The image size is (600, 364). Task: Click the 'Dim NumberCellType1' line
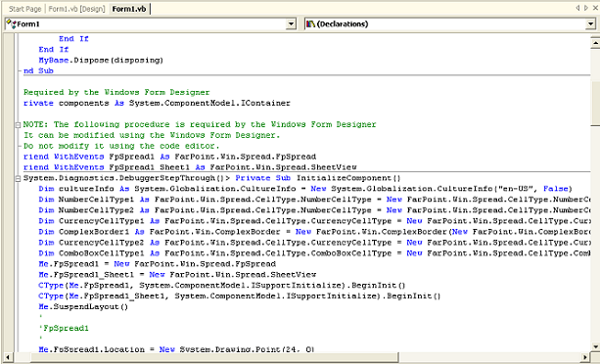click(x=314, y=200)
